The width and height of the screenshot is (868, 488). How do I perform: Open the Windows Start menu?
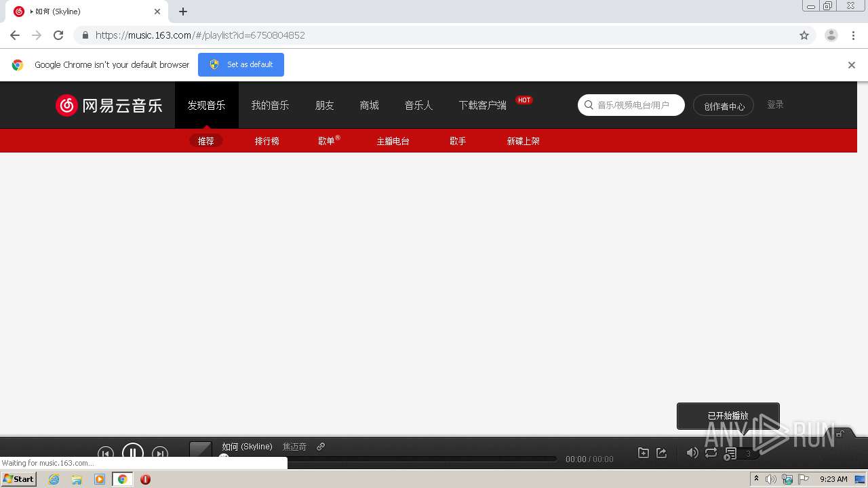[18, 479]
